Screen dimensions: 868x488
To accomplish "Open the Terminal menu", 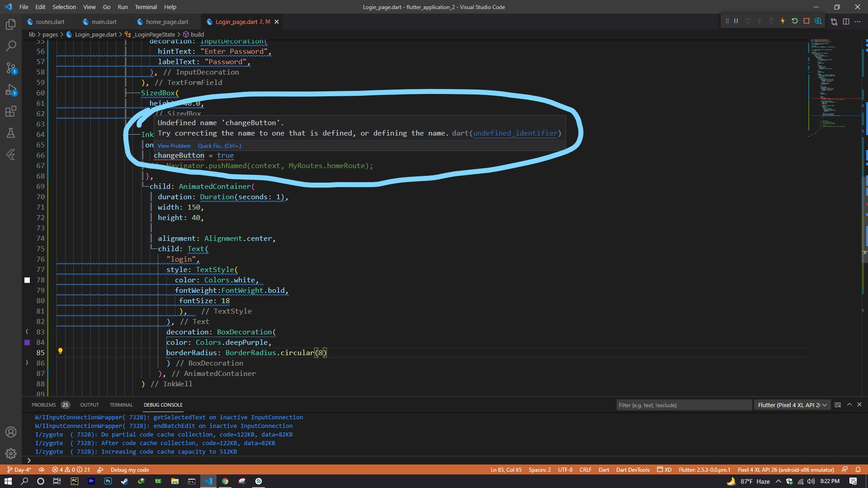I will (x=146, y=7).
